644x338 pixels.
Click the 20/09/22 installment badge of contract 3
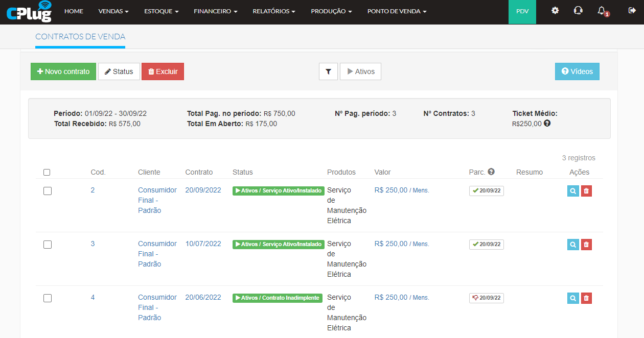[x=487, y=245]
